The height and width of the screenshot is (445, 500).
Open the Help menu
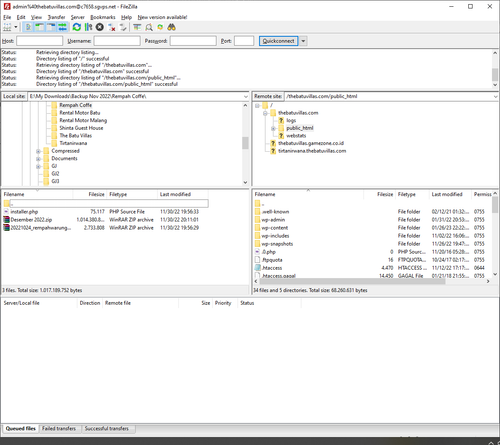click(x=126, y=17)
